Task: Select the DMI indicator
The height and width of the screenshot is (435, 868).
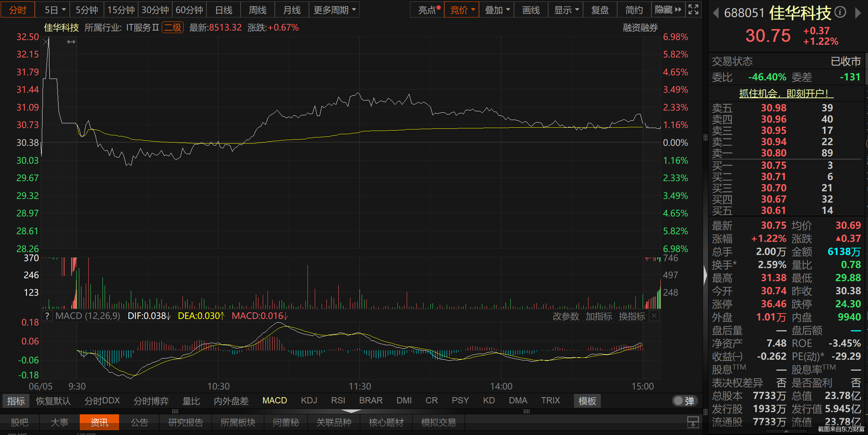Action: 404,400
